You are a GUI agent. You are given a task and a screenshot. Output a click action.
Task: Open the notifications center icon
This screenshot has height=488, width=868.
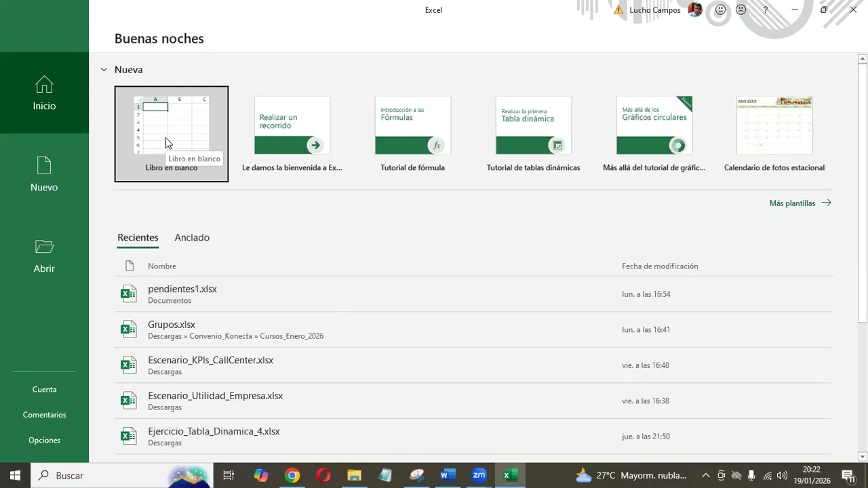(848, 475)
